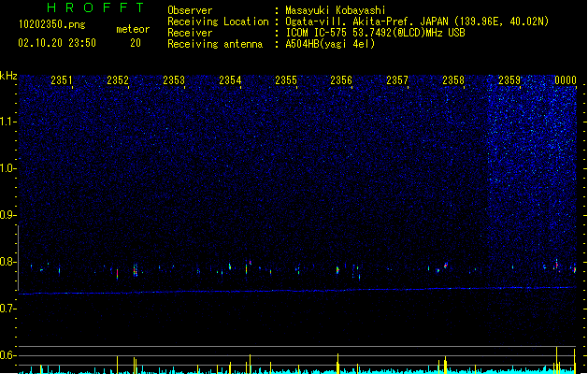Screen dimensions: 588x374
Task: Click the 0.9 kHz axis label
Action: click(x=8, y=215)
